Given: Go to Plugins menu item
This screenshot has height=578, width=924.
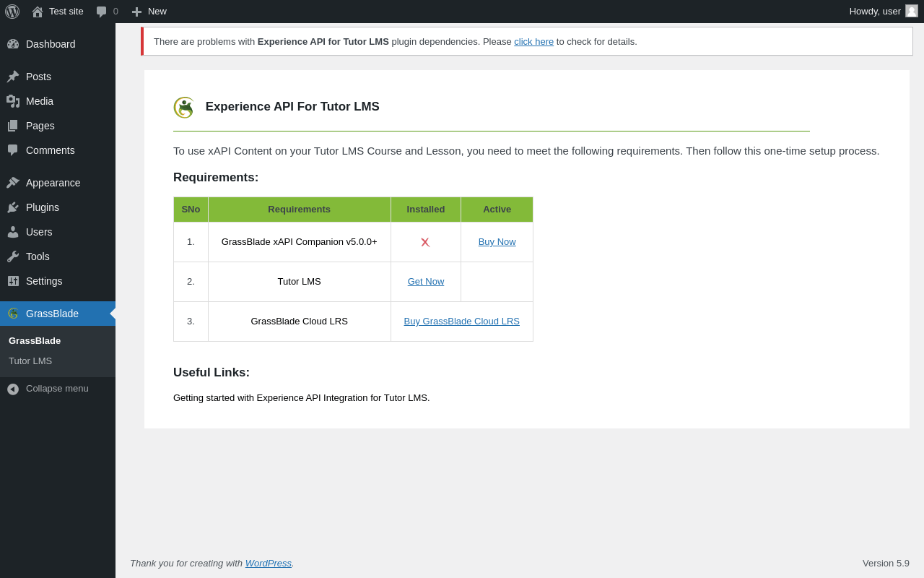Looking at the screenshot, I should [58, 207].
